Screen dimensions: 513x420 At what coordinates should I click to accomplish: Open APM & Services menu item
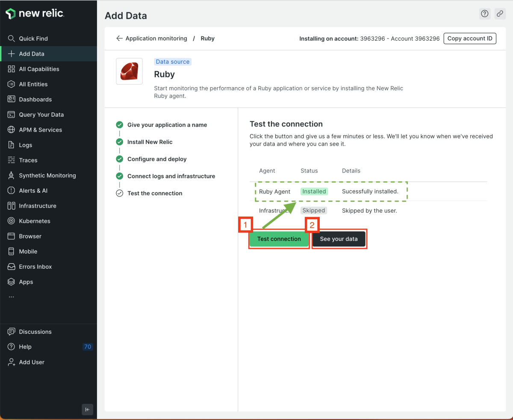click(x=40, y=130)
